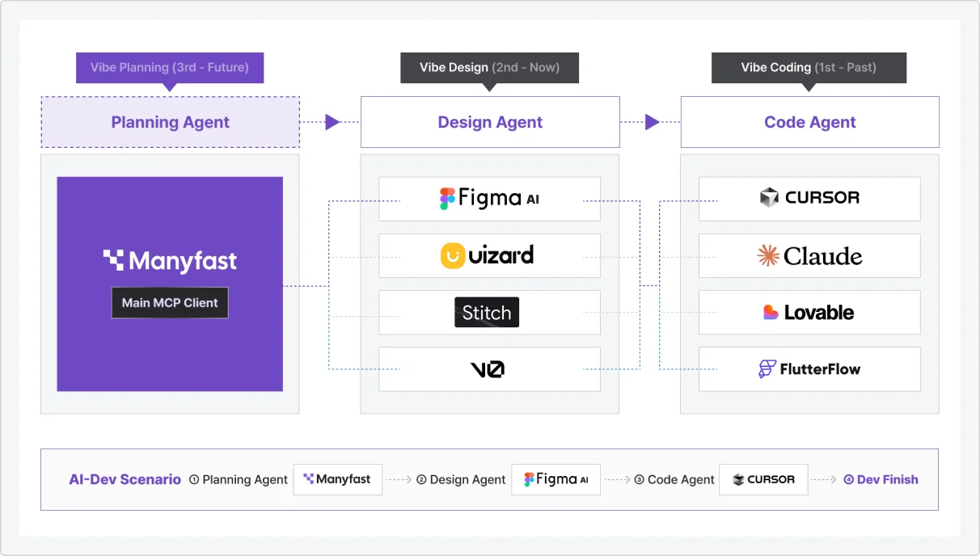Open the v0 logo card
The width and height of the screenshot is (980, 556).
tap(489, 369)
